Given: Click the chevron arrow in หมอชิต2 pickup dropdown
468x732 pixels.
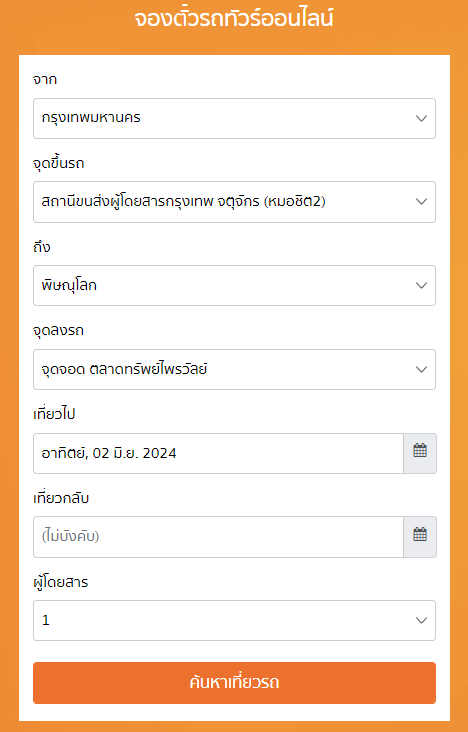Looking at the screenshot, I should 421,202.
